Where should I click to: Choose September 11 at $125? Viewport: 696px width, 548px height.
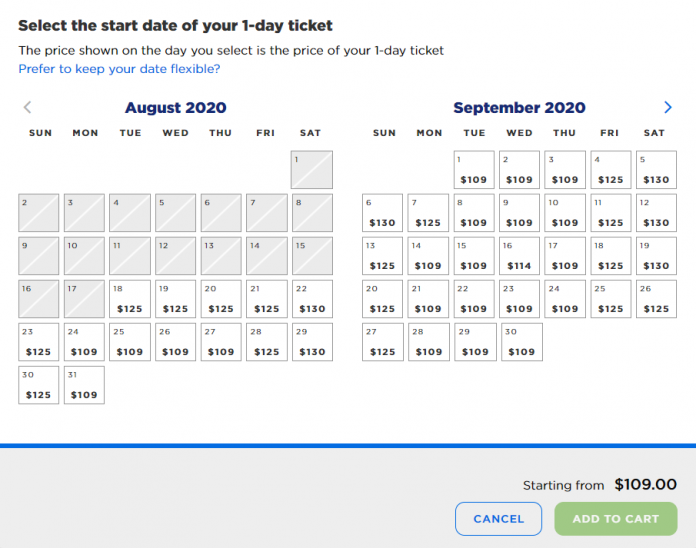(610, 213)
